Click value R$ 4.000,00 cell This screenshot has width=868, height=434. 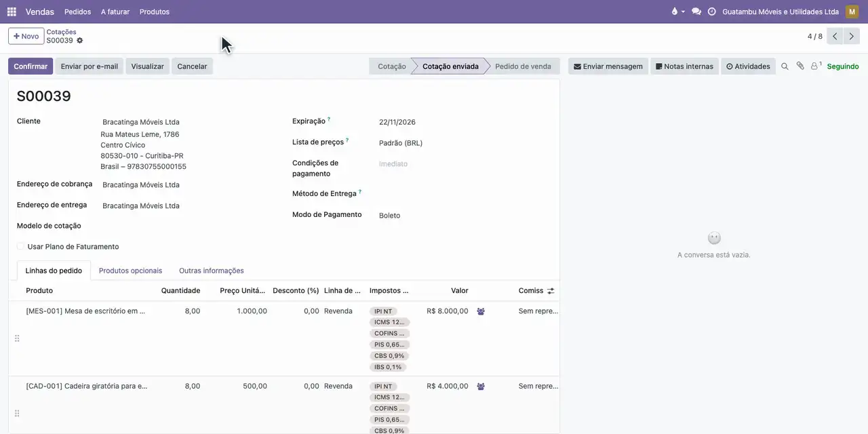(x=447, y=387)
